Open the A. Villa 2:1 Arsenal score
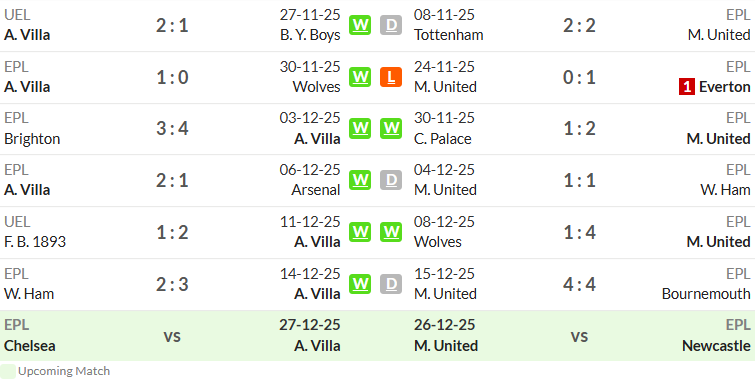Image resolution: width=755 pixels, height=386 pixels. click(x=172, y=180)
